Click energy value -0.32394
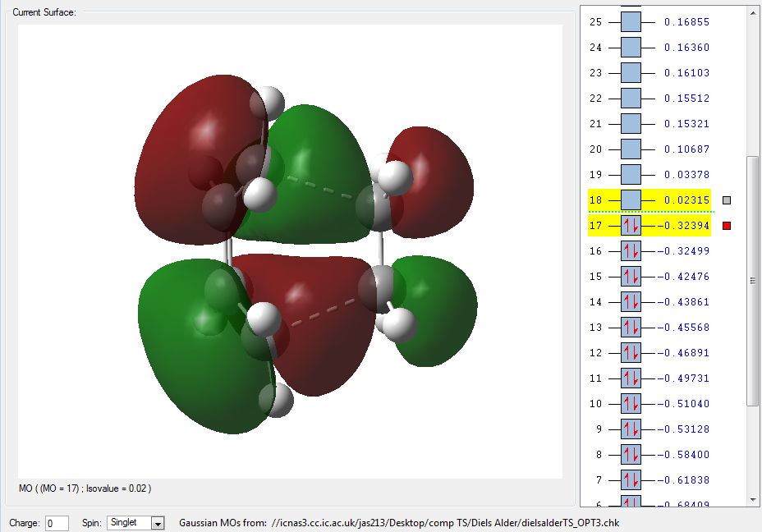Image resolution: width=762 pixels, height=532 pixels. click(x=683, y=226)
